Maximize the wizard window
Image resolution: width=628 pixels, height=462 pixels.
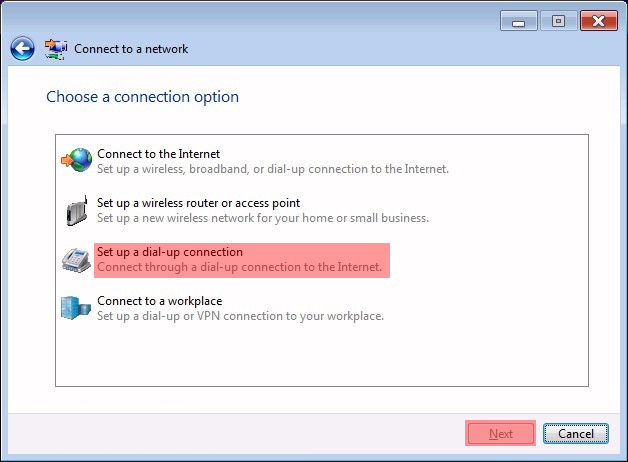click(x=559, y=21)
